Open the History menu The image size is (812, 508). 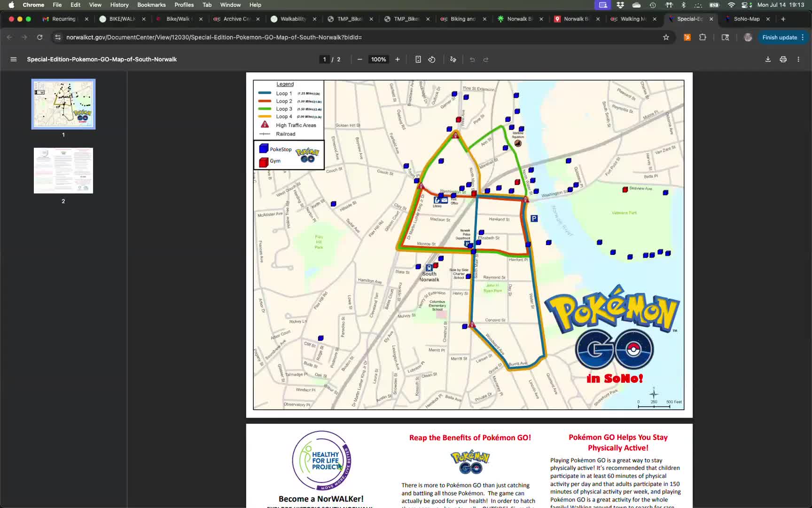point(119,5)
